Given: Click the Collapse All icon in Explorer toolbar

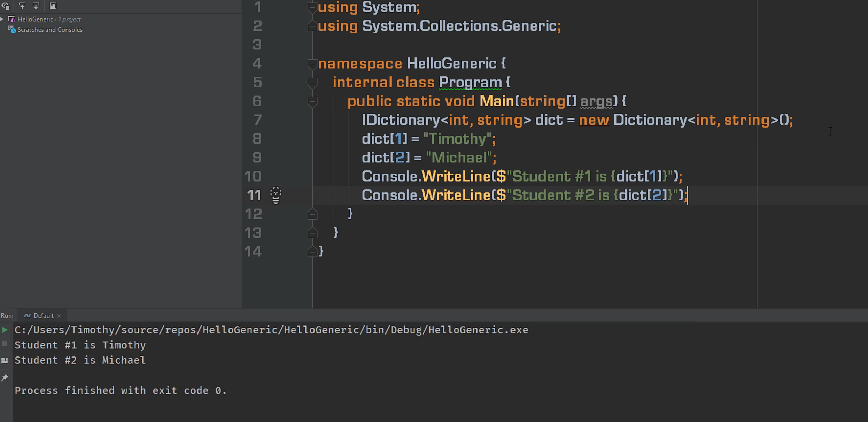Looking at the screenshot, I should pyautogui.click(x=36, y=6).
